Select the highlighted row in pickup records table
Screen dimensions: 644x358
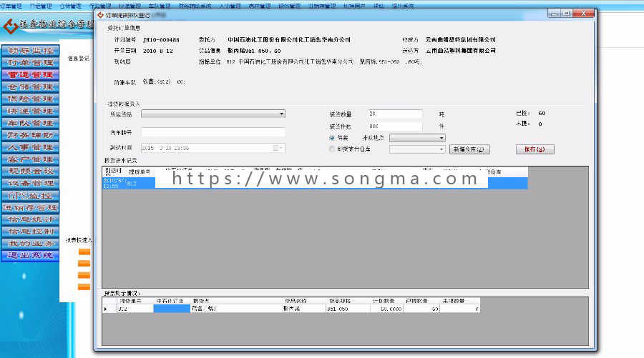[315, 184]
